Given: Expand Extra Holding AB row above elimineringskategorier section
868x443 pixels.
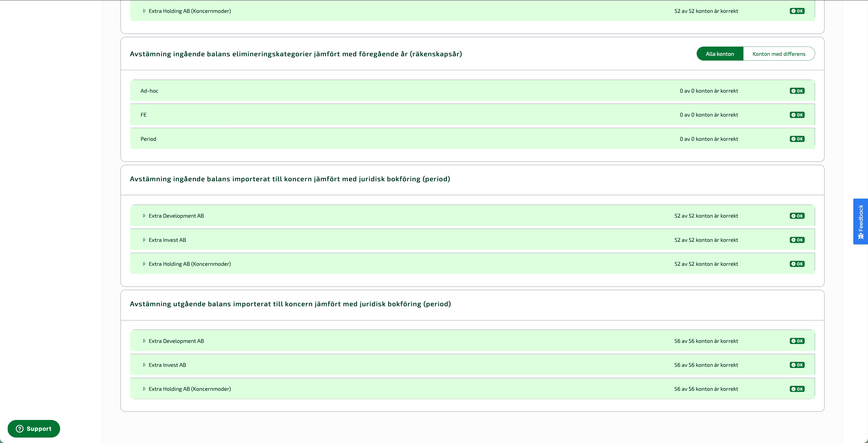Looking at the screenshot, I should [x=144, y=11].
